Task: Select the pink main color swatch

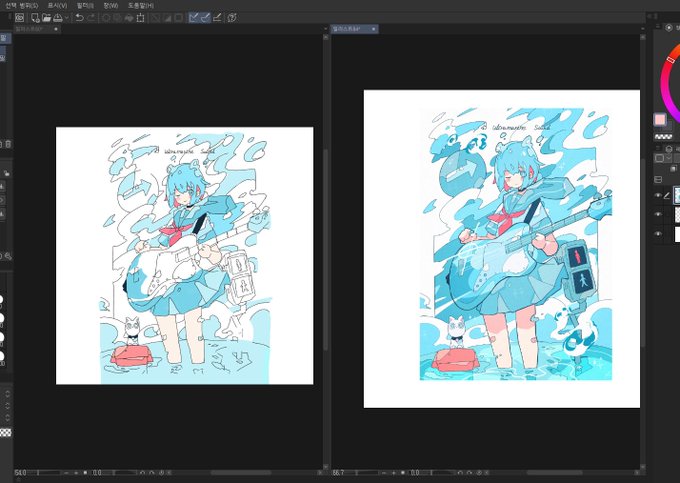Action: coord(660,119)
